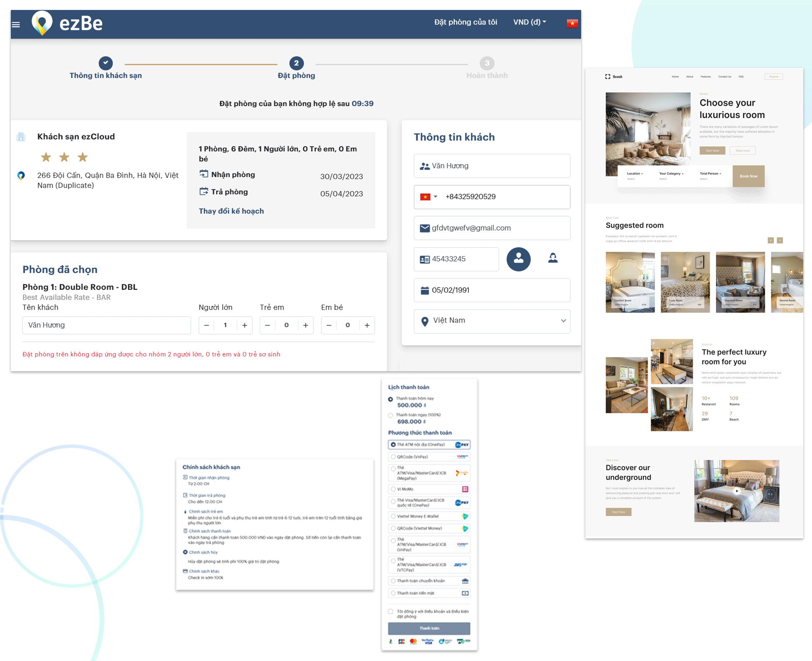Tick the agree to terms and conditions checkbox
This screenshot has height=661, width=812.
390,612
